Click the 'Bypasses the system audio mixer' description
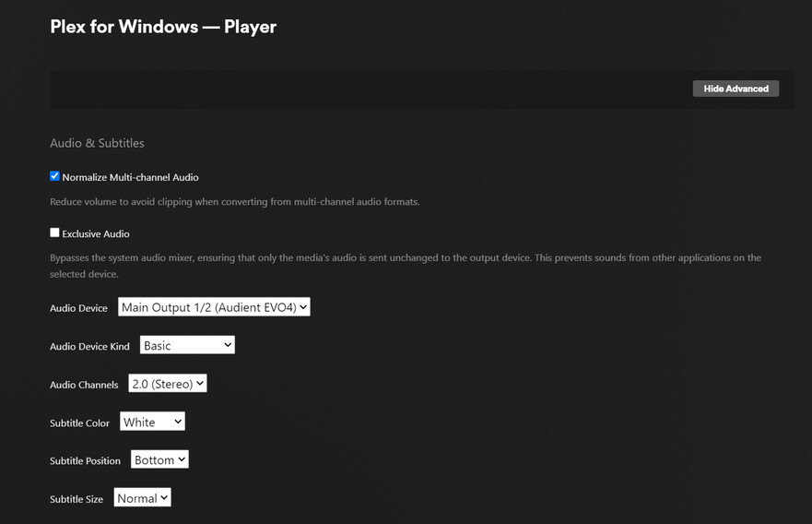Viewport: 812px width, 524px height. tap(406, 266)
